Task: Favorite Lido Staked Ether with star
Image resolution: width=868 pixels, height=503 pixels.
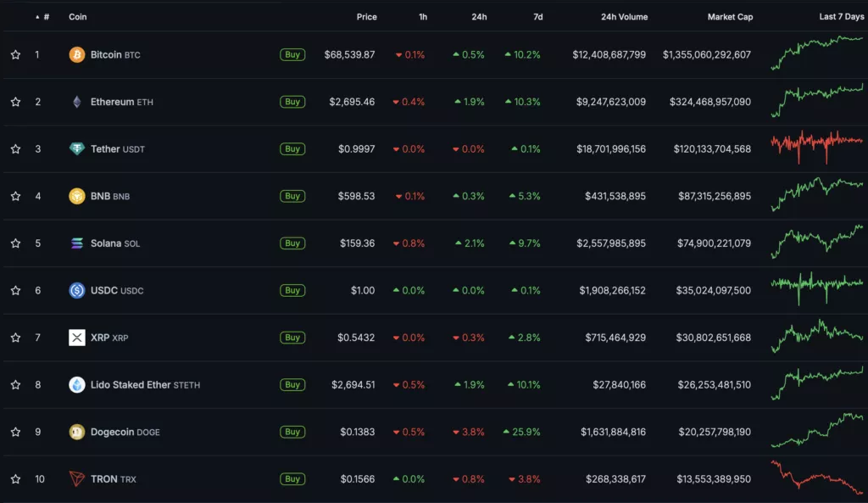Action: (15, 384)
